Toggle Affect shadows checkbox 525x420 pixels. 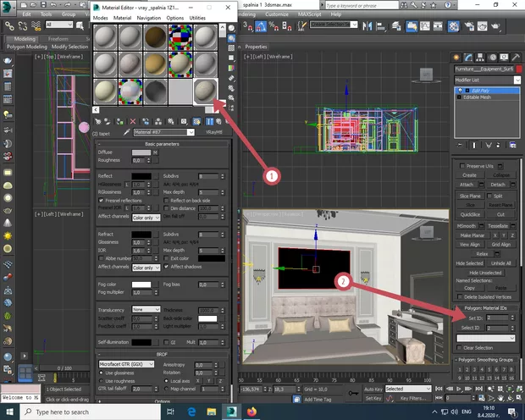pos(167,266)
